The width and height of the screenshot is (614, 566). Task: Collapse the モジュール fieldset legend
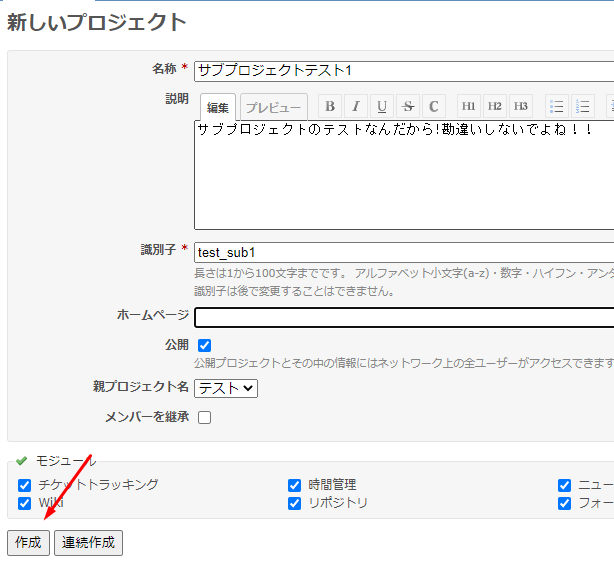pos(56,461)
